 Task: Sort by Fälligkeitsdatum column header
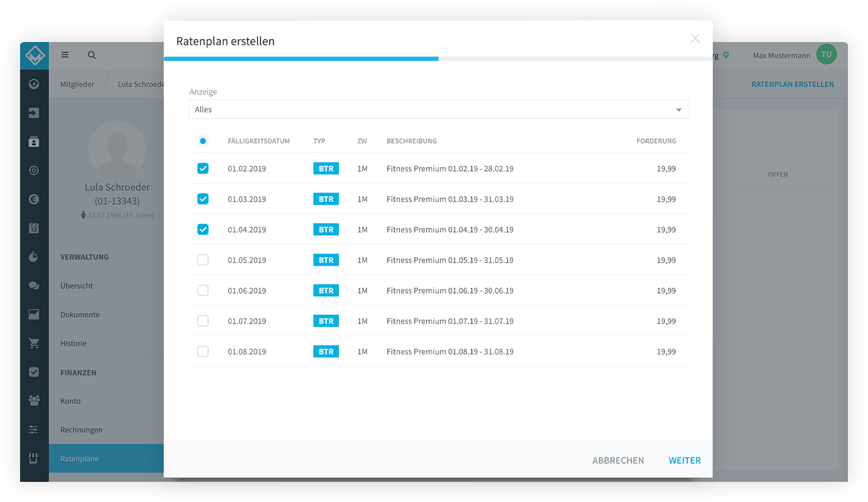259,141
